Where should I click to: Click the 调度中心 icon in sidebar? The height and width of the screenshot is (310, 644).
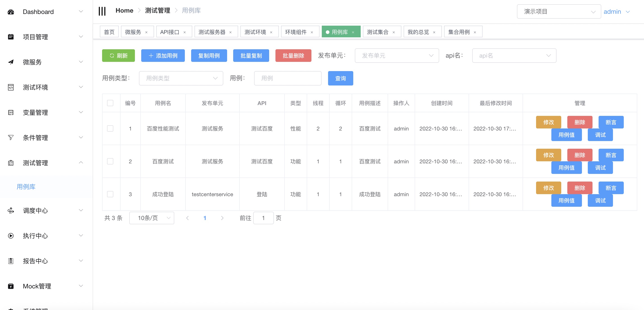[x=11, y=210]
